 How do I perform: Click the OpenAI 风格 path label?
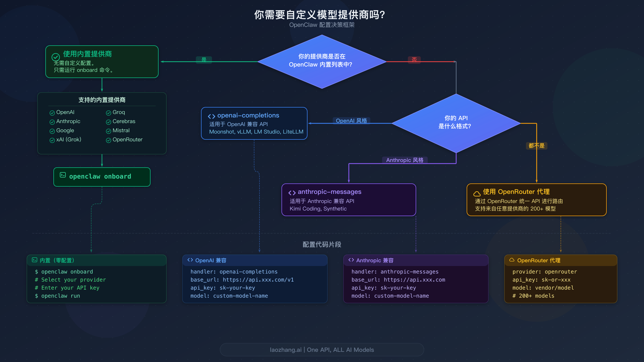tap(352, 121)
